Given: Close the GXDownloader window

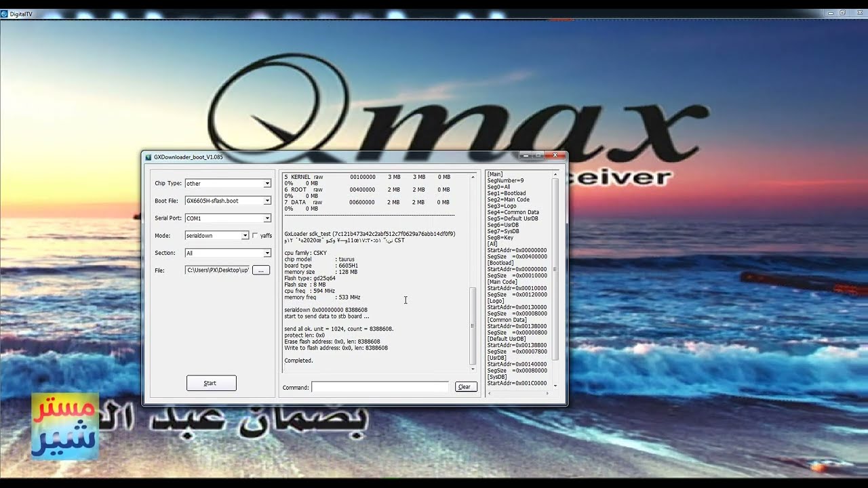Looking at the screenshot, I should [555, 155].
